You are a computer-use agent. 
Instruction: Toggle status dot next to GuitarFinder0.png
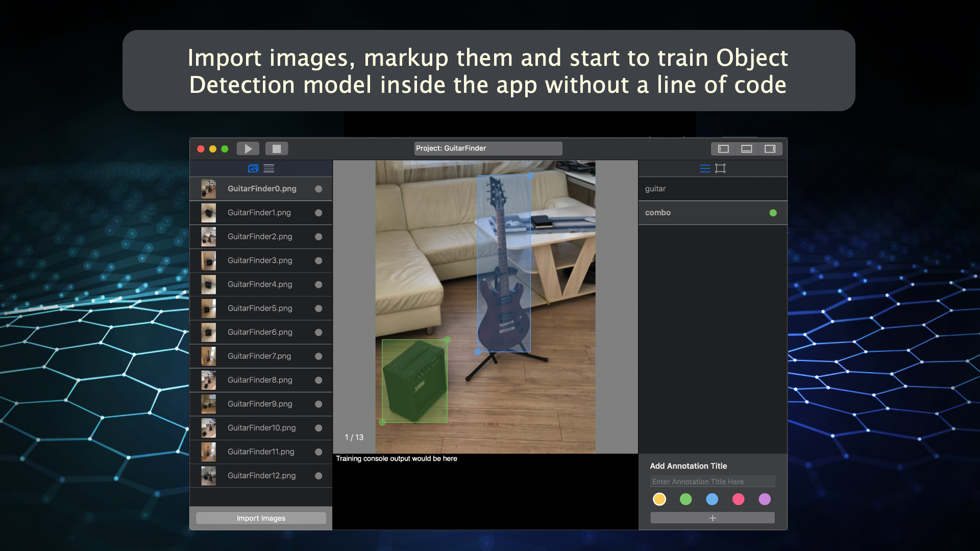pyautogui.click(x=318, y=189)
